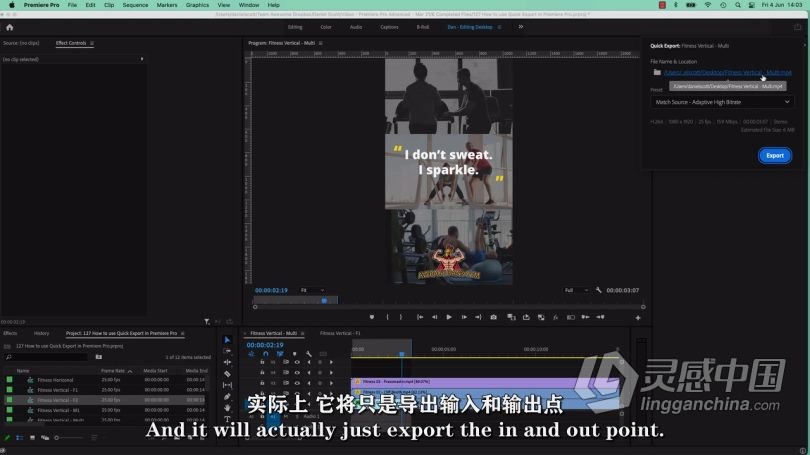Open the export file path link
Viewport: 810px width, 455px height.
[x=727, y=72]
